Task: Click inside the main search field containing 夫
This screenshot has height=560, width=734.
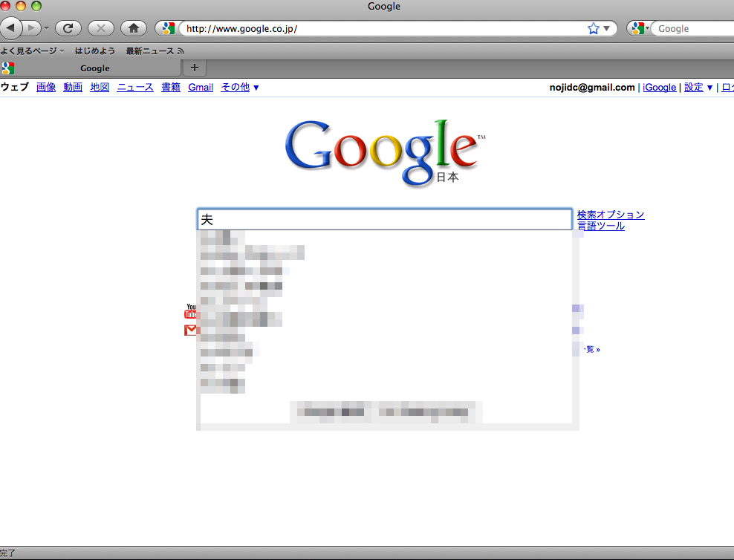Action: click(x=384, y=219)
